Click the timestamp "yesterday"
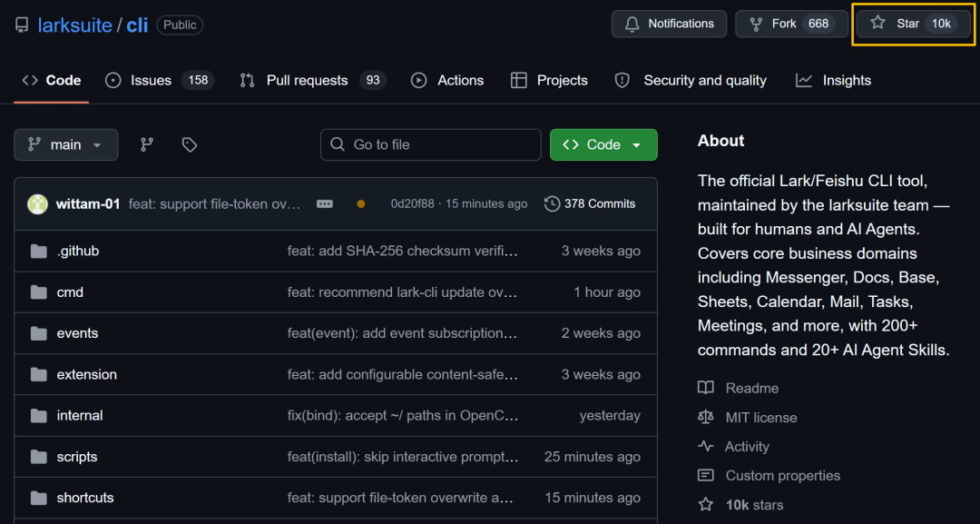 pos(610,416)
